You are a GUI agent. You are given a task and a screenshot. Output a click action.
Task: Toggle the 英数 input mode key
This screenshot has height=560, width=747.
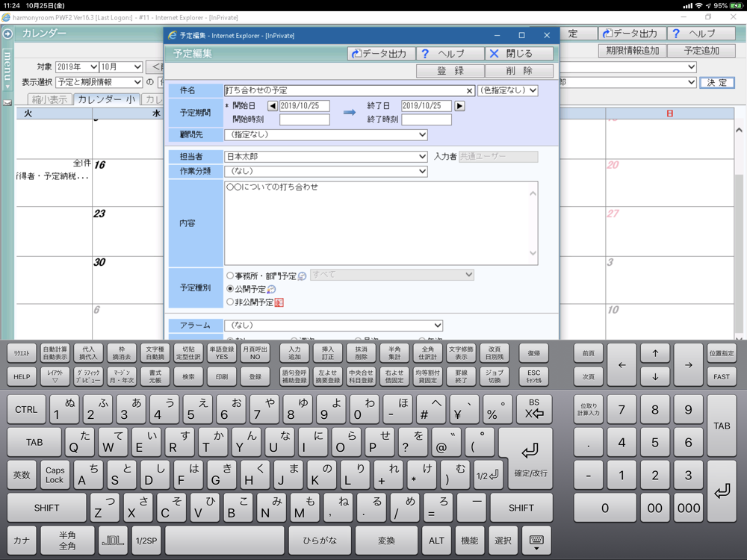tap(22, 475)
